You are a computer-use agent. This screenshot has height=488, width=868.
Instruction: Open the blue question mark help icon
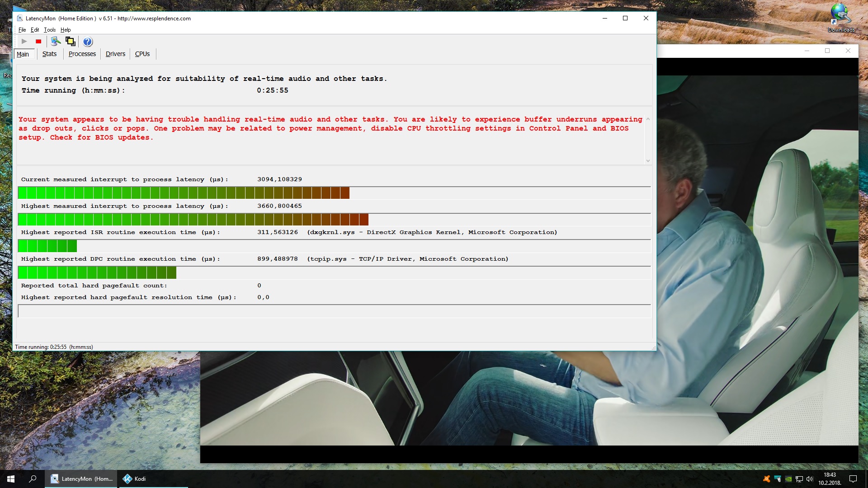point(88,42)
